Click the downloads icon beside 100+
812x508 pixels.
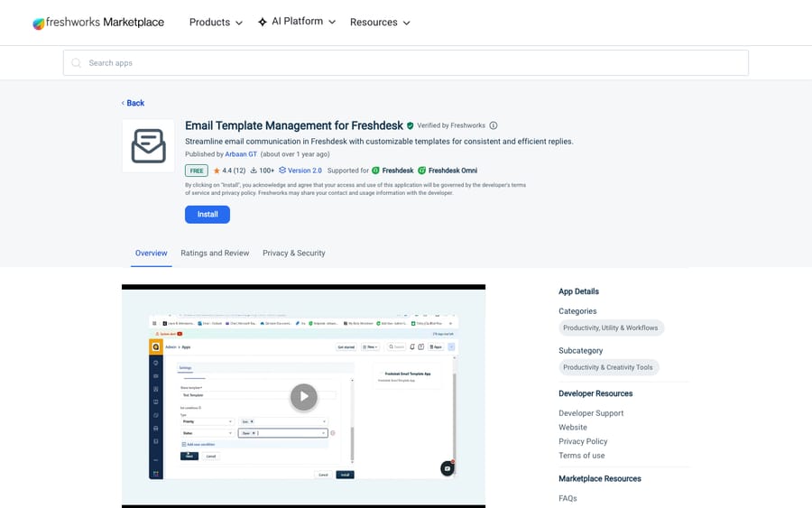(x=254, y=171)
